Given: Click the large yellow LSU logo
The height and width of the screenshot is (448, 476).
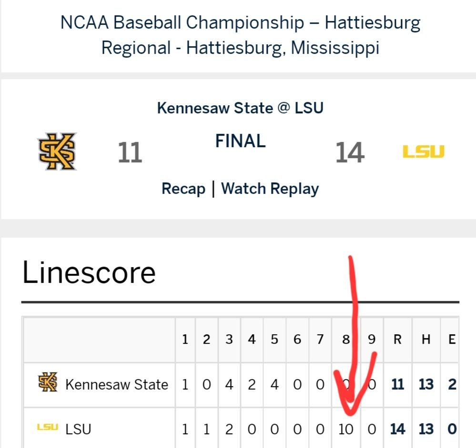Looking at the screenshot, I should coord(424,152).
